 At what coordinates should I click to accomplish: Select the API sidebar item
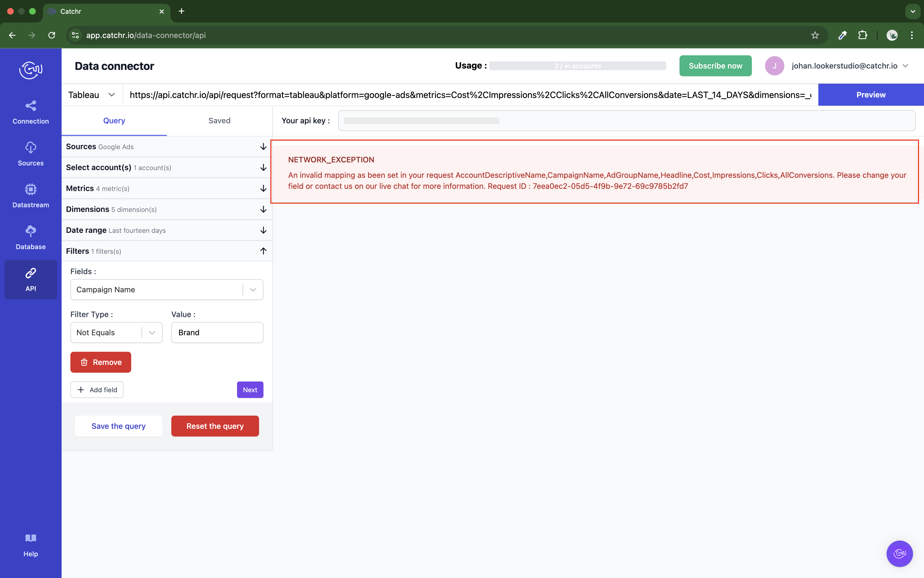[x=31, y=279]
